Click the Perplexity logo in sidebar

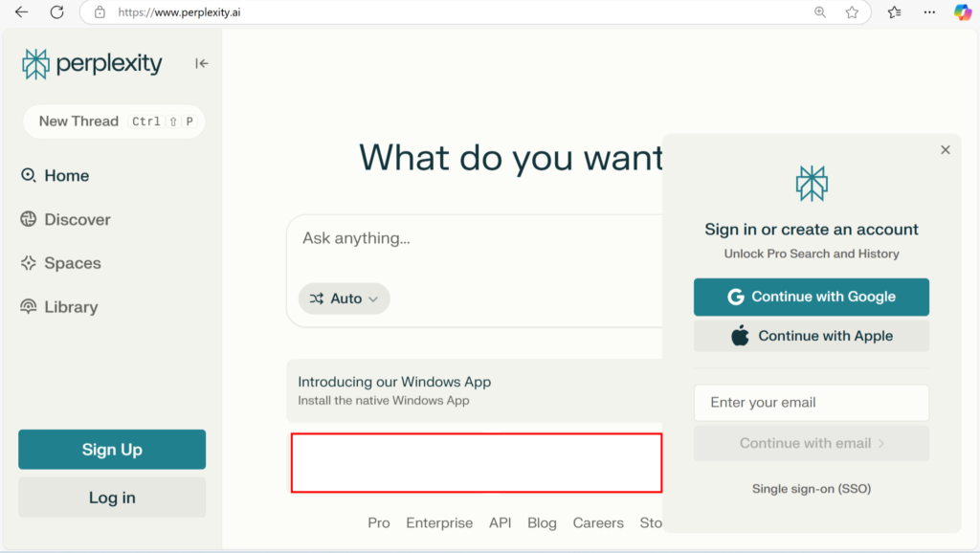[92, 64]
